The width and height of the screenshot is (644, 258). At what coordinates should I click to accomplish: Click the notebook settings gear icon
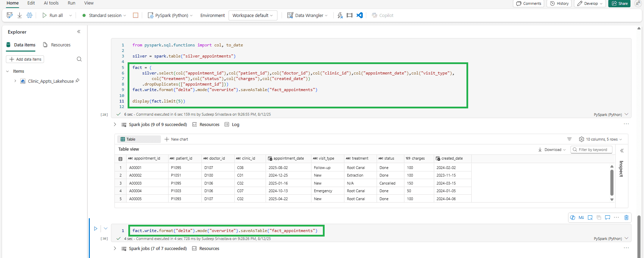(x=29, y=15)
